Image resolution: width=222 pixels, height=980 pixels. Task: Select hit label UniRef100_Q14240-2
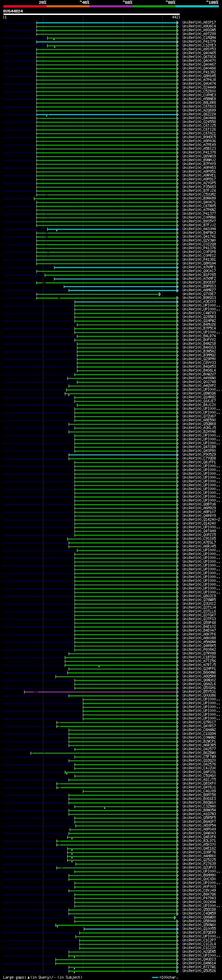click(201, 520)
